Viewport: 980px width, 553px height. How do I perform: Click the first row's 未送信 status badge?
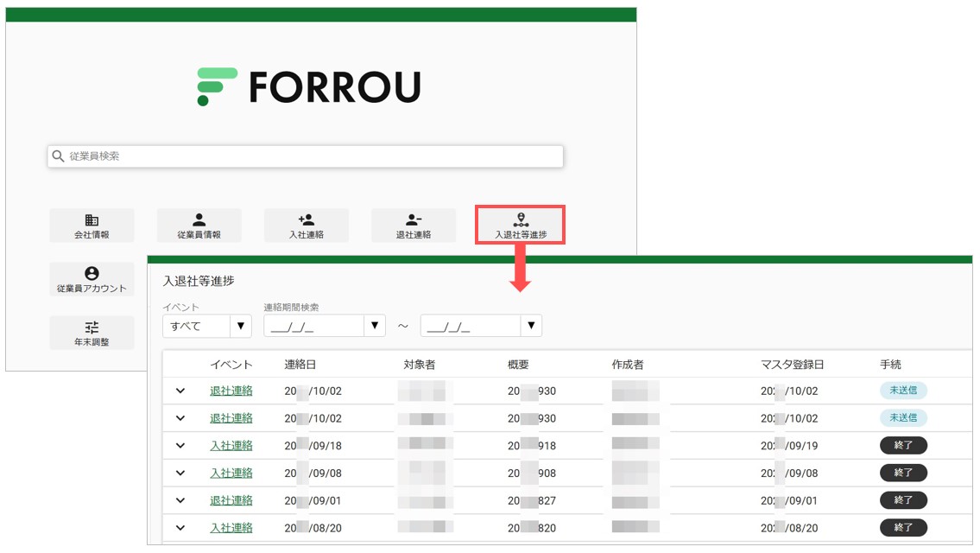pos(903,391)
